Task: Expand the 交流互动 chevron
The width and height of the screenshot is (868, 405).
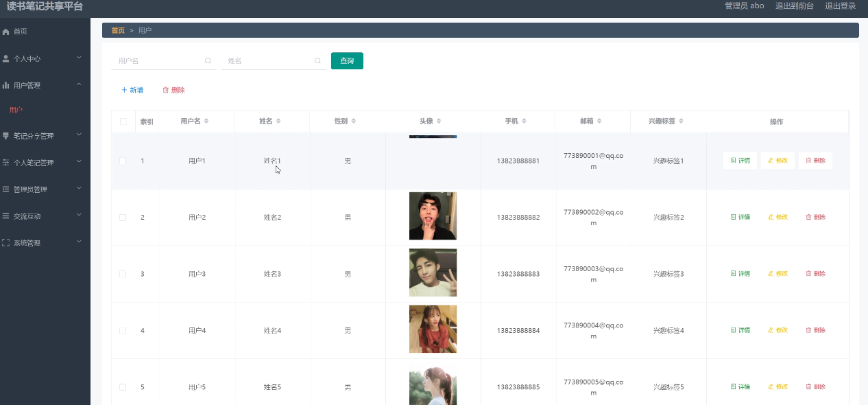Action: click(79, 215)
